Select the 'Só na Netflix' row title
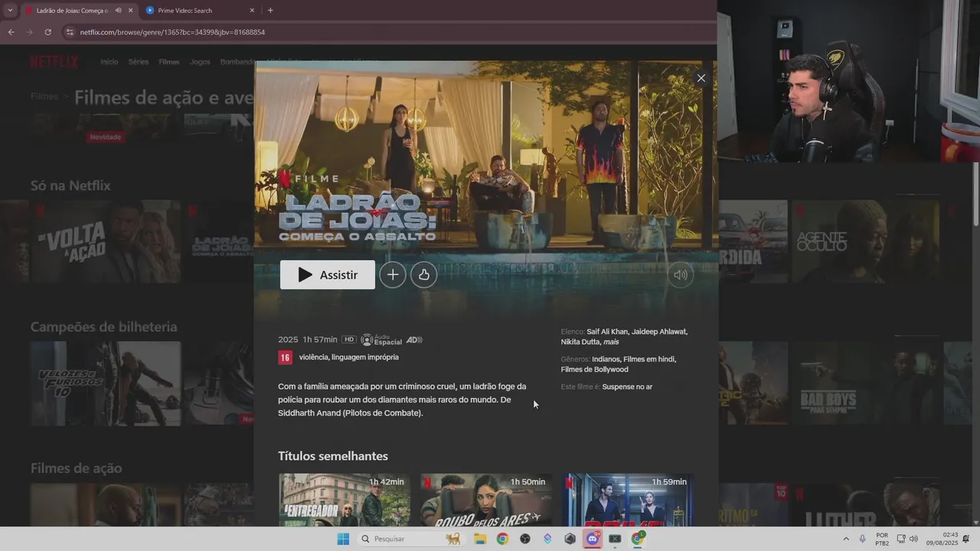The image size is (980, 551). (70, 186)
